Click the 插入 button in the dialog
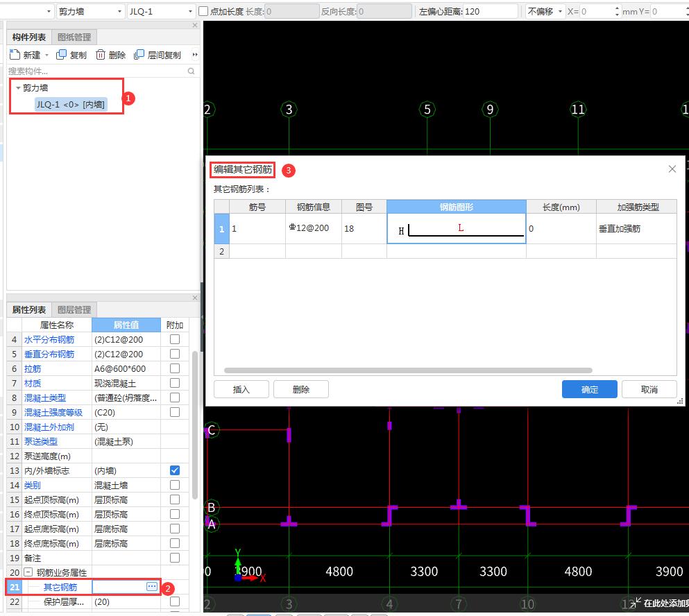The height and width of the screenshot is (616, 689). 241,389
